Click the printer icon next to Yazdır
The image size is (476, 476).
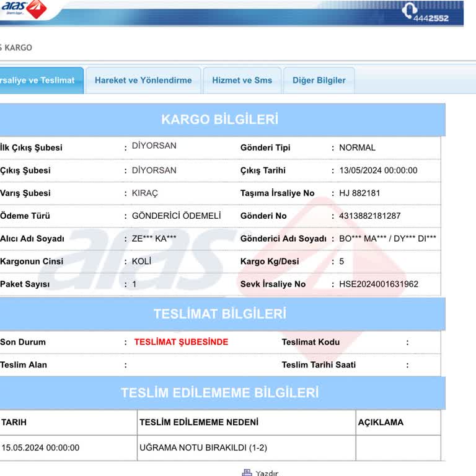[x=247, y=472]
